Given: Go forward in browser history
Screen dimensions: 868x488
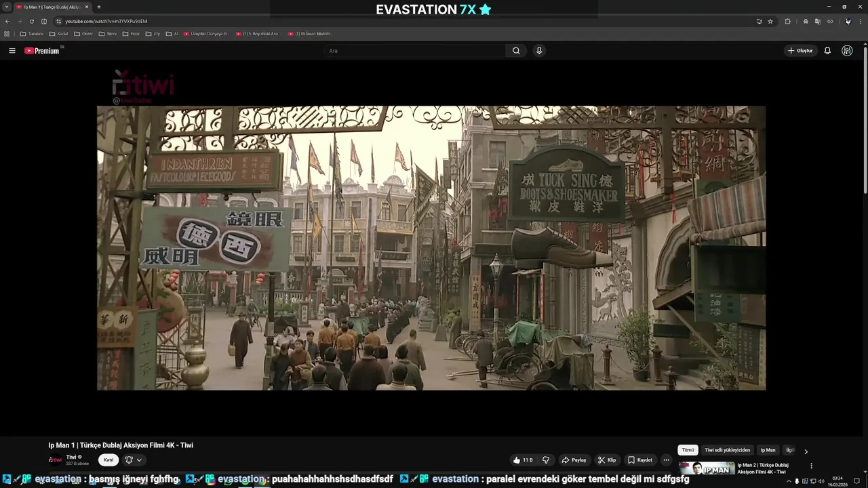Looking at the screenshot, I should point(19,21).
